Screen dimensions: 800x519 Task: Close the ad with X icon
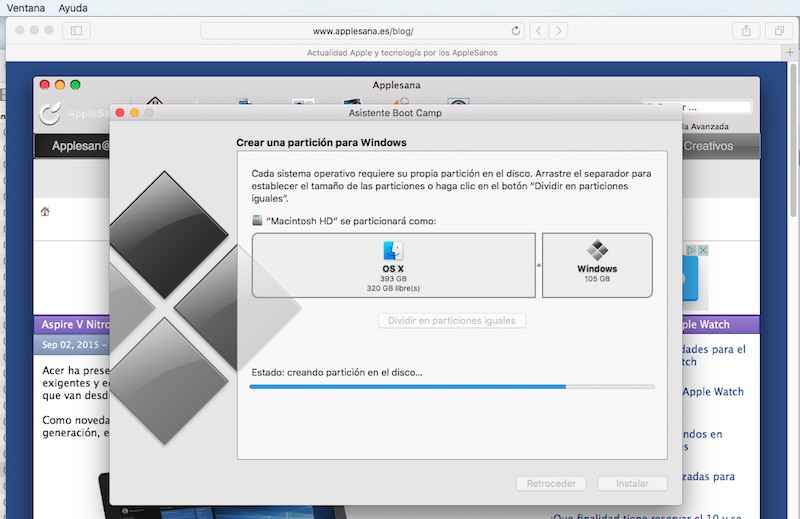pyautogui.click(x=703, y=250)
